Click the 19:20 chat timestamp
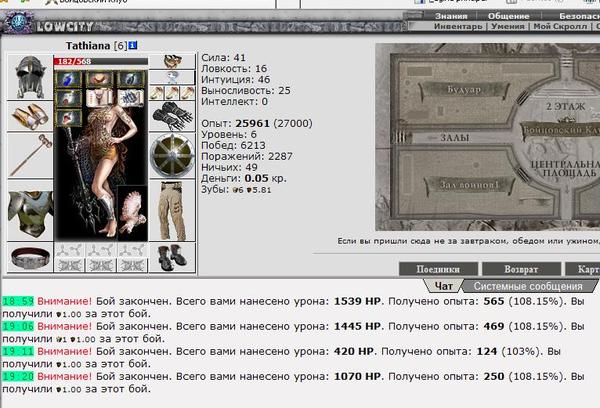Viewport: 600px width, 408px height. (x=18, y=377)
